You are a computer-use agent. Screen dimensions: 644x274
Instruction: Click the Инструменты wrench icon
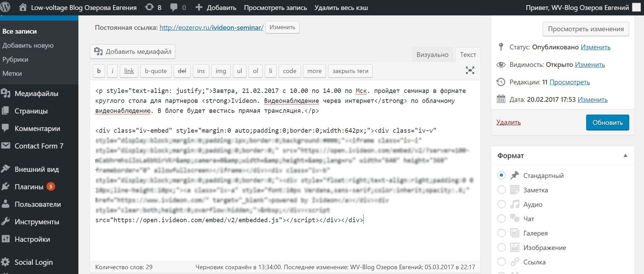coord(5,222)
